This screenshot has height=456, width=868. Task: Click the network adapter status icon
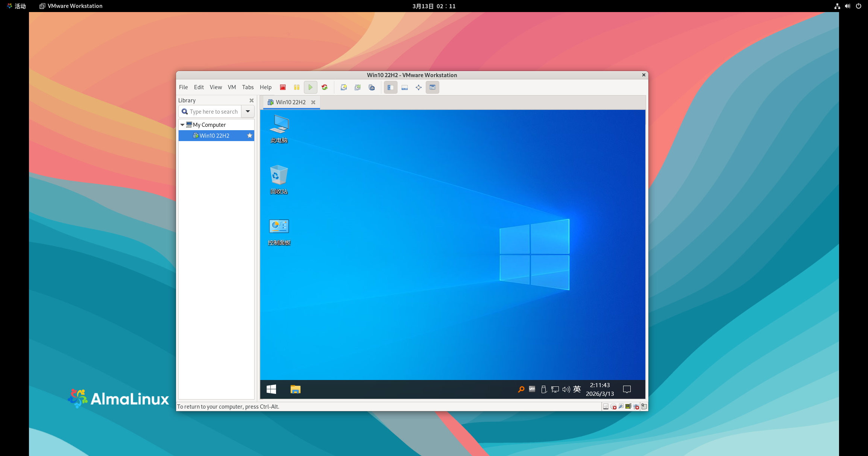[x=621, y=406]
